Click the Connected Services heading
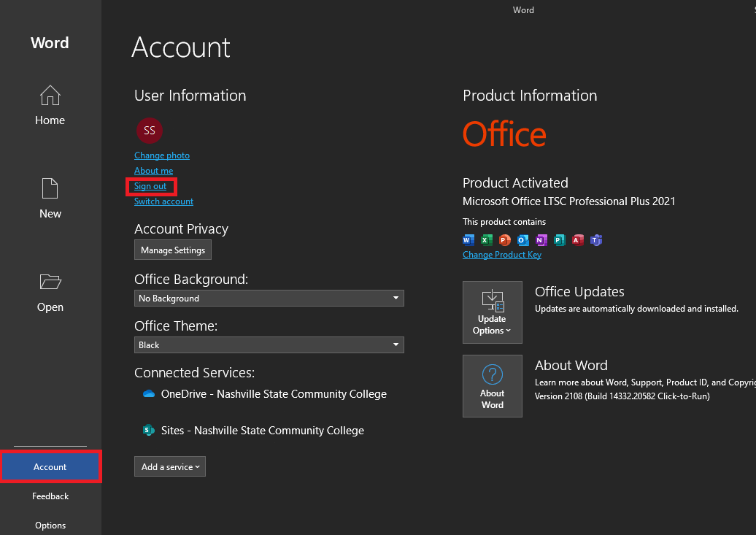This screenshot has height=535, width=756. [x=194, y=373]
